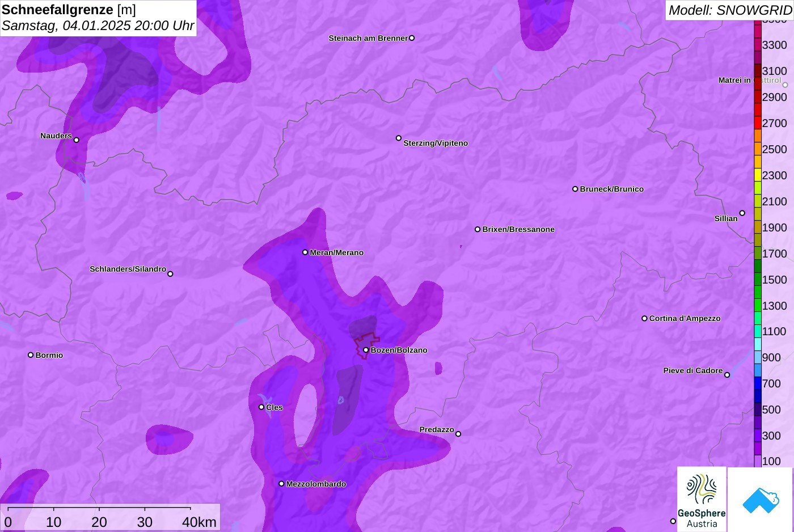
Task: Click the Matrei in Osttirol label
Action: [750, 80]
